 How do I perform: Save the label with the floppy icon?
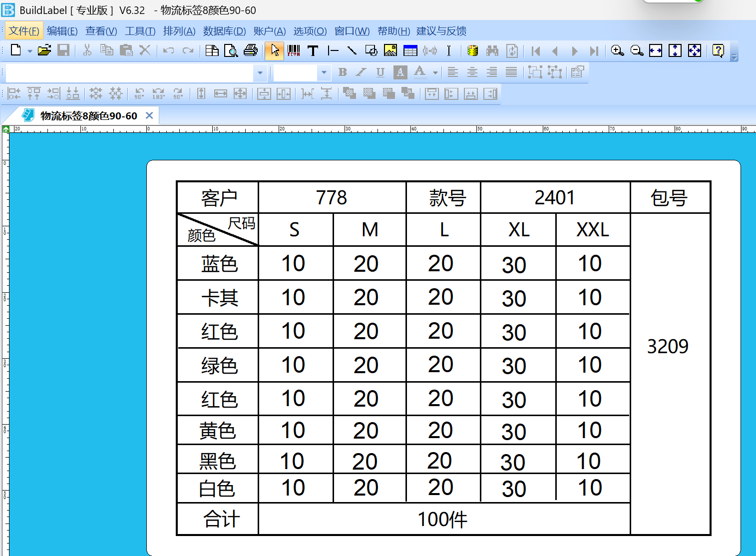(63, 50)
